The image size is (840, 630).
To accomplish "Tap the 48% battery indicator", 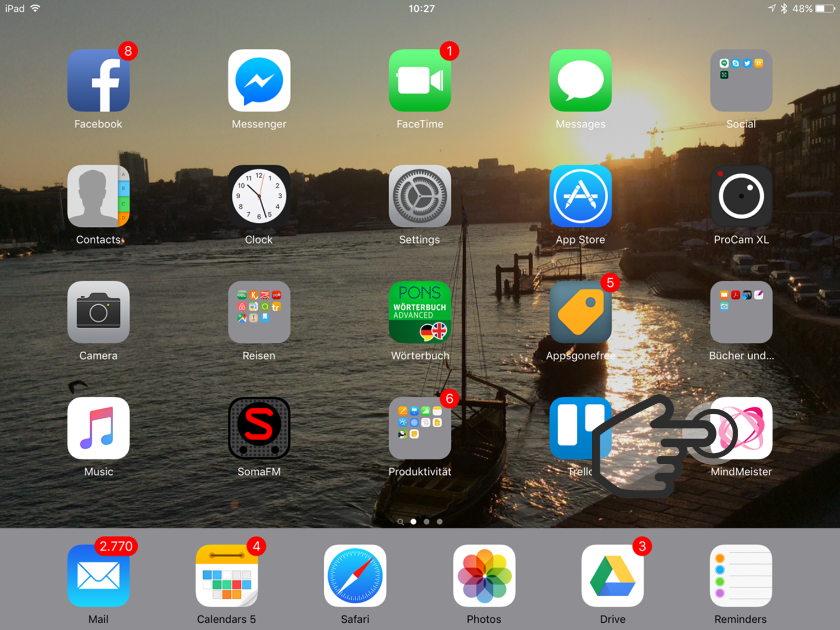I will click(814, 8).
